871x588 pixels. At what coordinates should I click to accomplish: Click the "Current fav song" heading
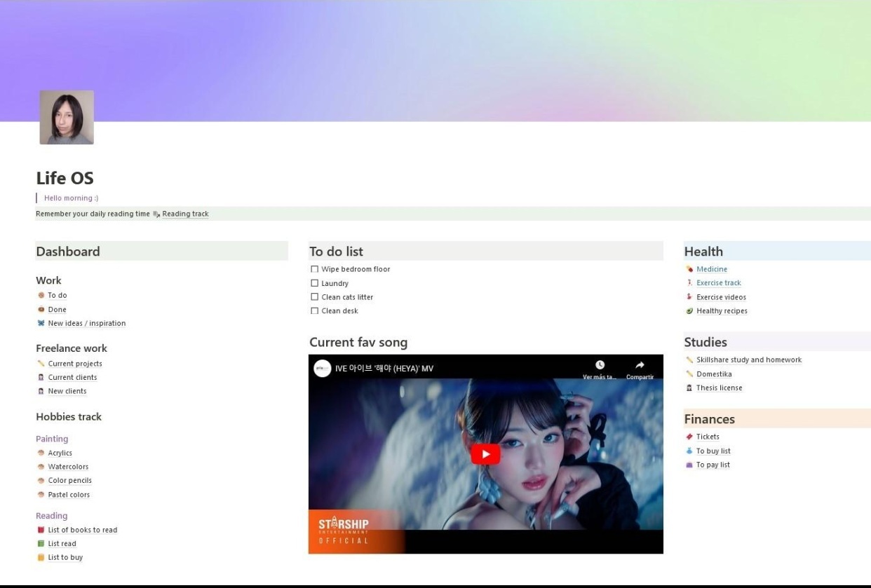click(x=358, y=343)
